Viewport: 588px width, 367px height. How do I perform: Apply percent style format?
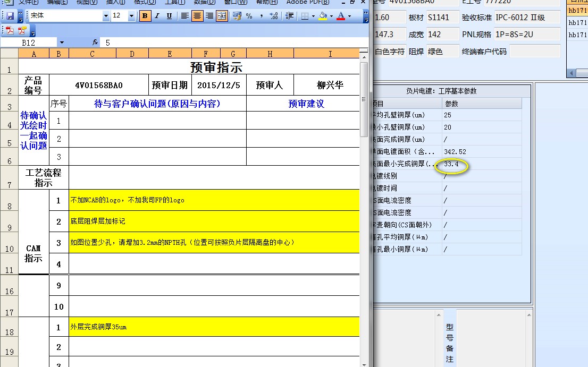[x=249, y=16]
